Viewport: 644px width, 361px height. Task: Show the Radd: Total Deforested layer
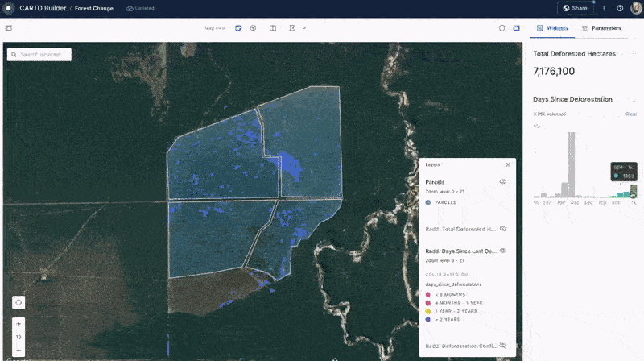[502, 229]
